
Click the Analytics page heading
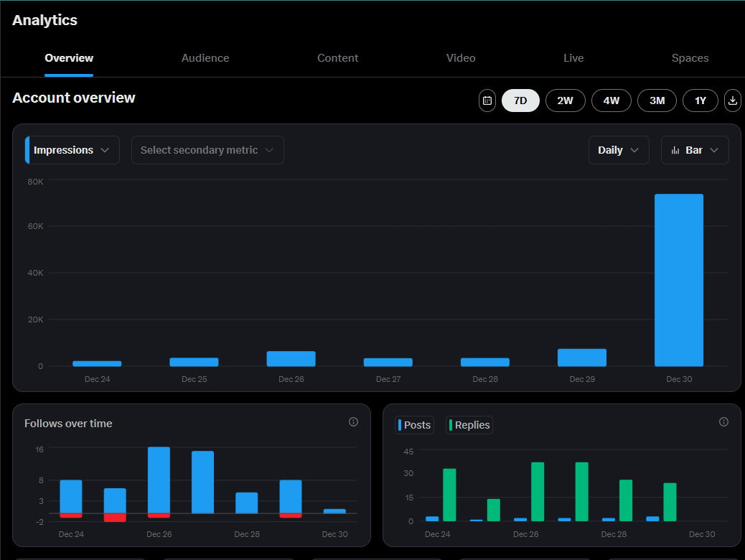(x=44, y=20)
